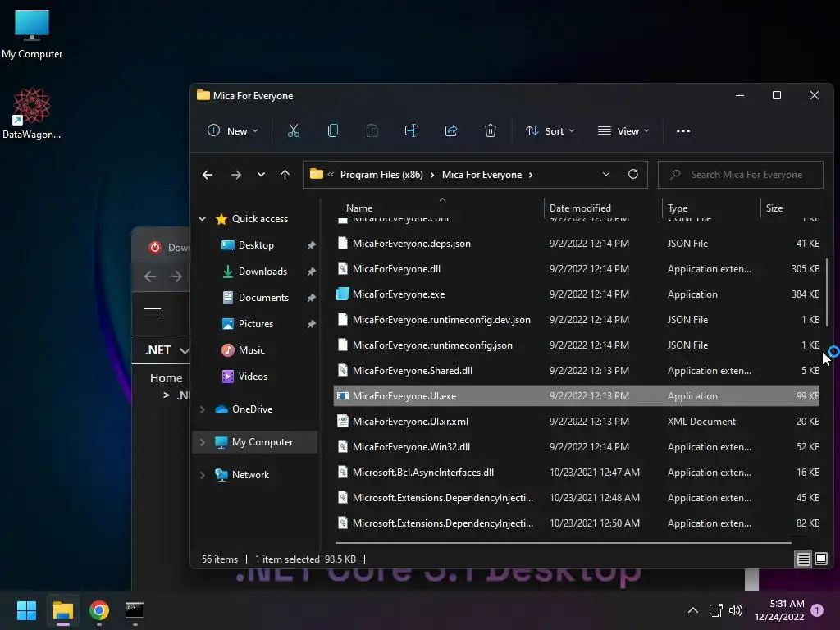Open volume speaker tray icon
Image resolution: width=840 pixels, height=630 pixels.
tap(736, 610)
